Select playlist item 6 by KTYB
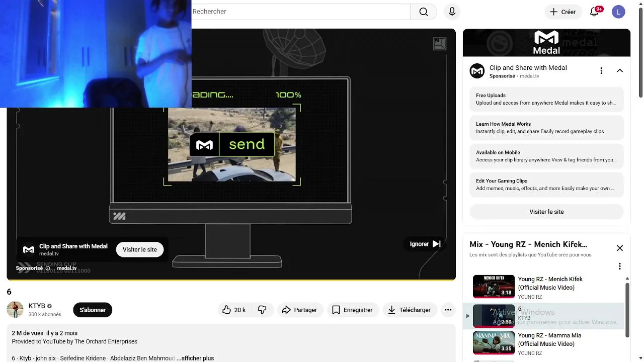Screen dimensions: 644x362 [543, 315]
